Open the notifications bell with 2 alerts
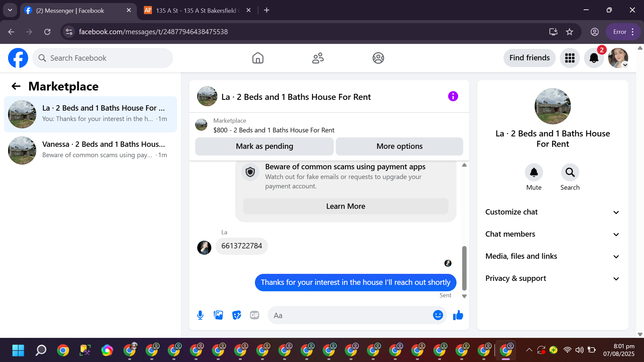 point(594,58)
